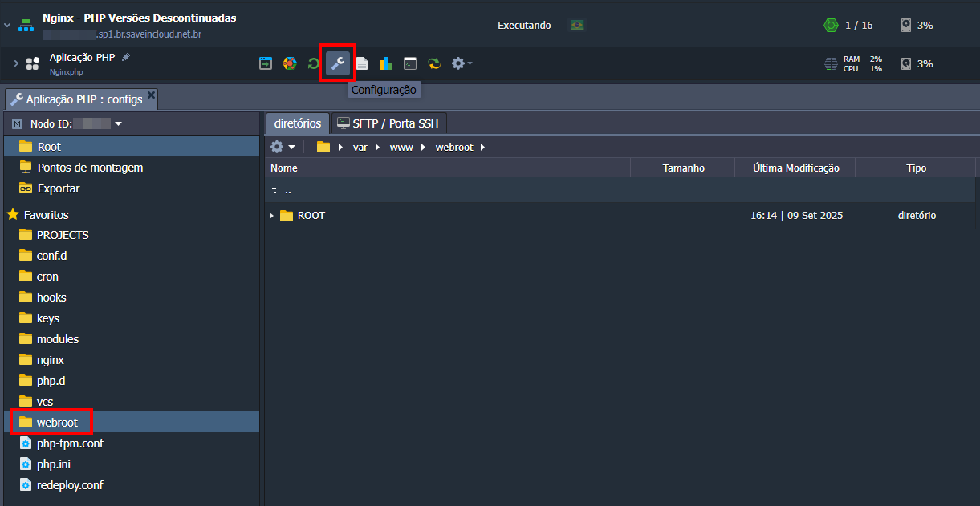Open the Configuração wrench tool
This screenshot has height=506, width=980.
[x=338, y=63]
